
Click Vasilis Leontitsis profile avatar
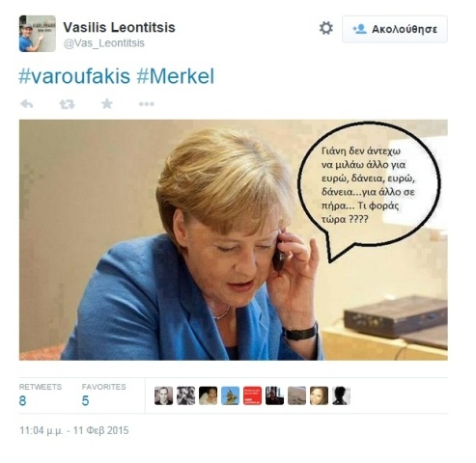click(38, 34)
